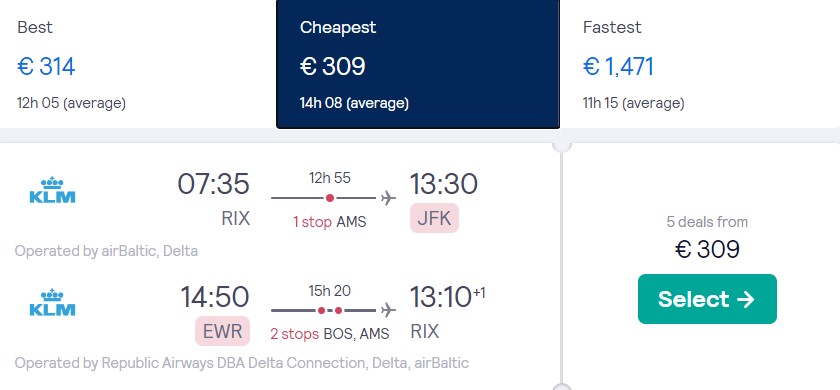Image resolution: width=840 pixels, height=390 pixels.
Task: Click the 13:10 +1 arrival time
Action: pos(447,297)
